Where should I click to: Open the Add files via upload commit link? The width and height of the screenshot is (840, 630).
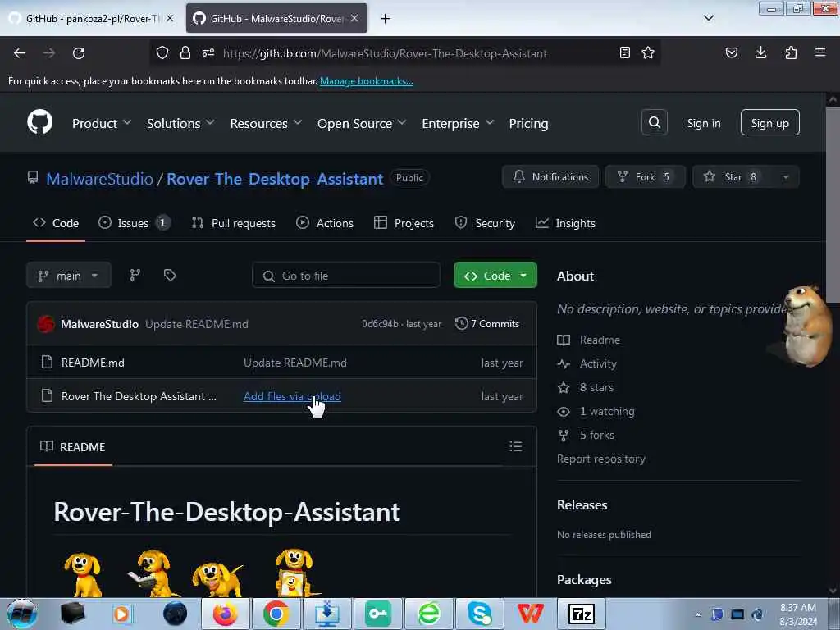click(292, 396)
